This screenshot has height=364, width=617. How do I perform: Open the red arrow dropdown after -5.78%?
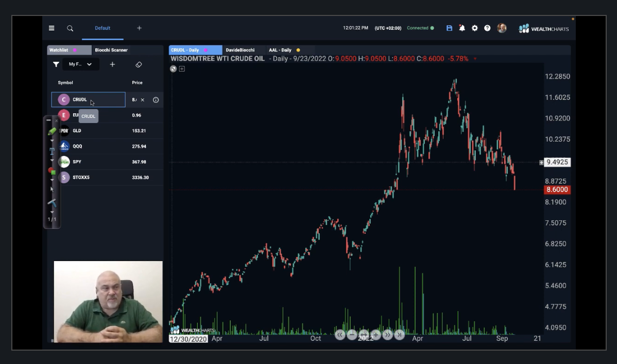click(475, 59)
